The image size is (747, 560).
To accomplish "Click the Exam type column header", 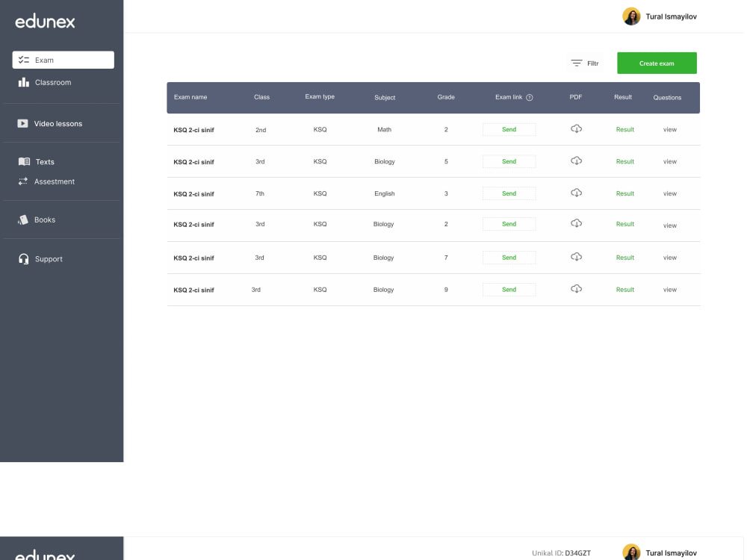I will tap(320, 96).
